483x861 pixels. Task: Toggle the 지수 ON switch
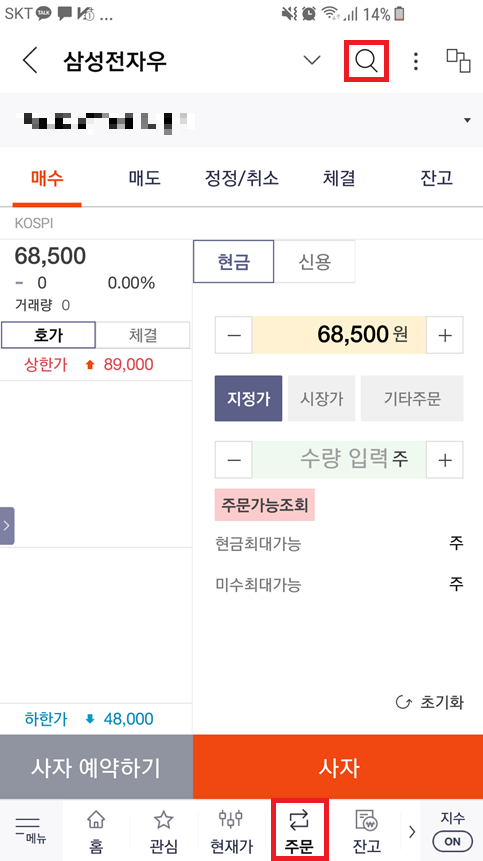click(x=453, y=841)
